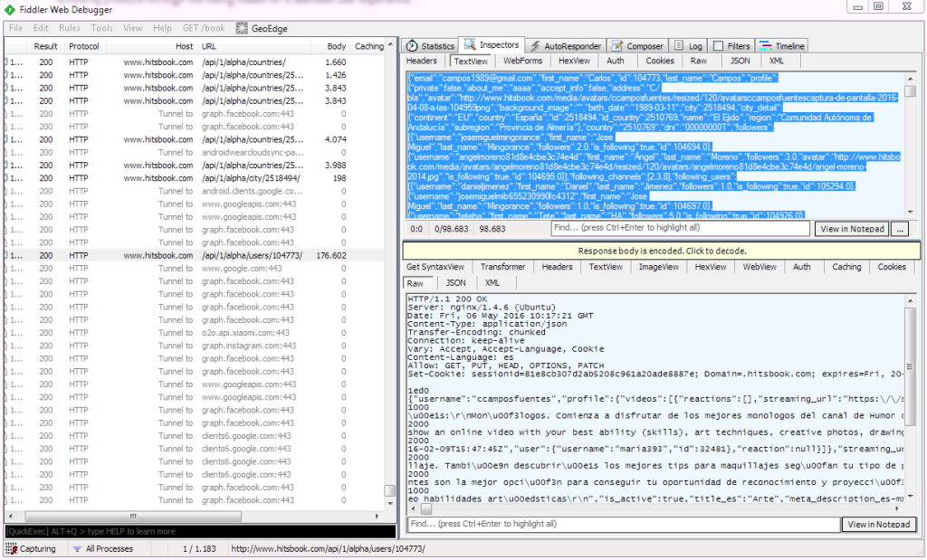Screen dimensions: 927x560
Task: Click the Inspectors tab magnifier icon
Action: tap(470, 44)
